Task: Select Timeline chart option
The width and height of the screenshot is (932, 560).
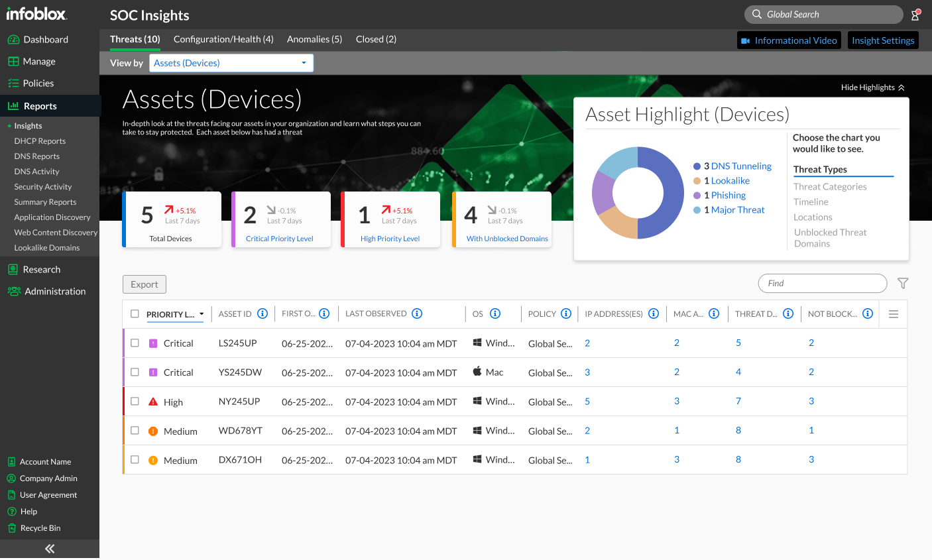Action: tap(811, 202)
